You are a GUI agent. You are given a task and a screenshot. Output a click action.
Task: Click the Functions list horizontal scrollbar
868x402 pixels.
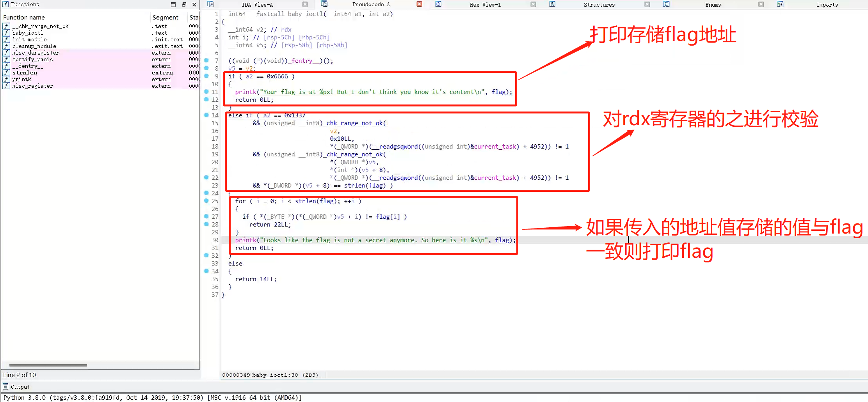48,365
